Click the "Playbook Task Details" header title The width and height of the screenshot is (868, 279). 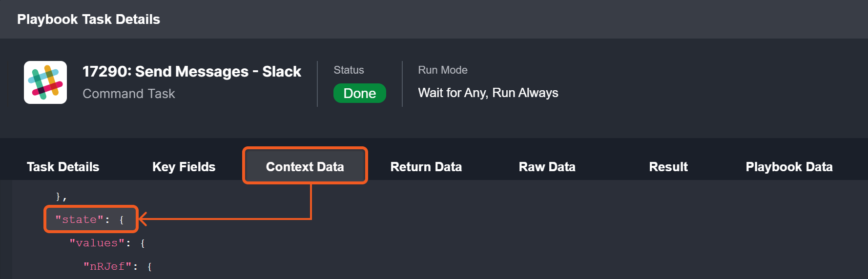coord(88,20)
